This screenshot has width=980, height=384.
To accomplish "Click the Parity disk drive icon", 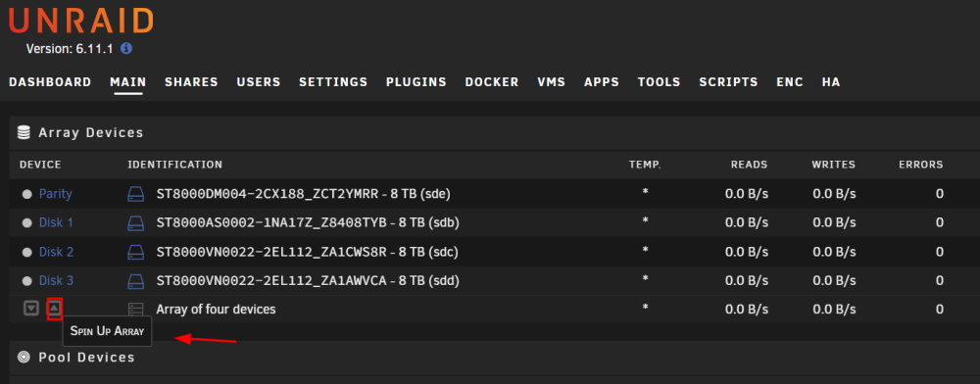I will click(x=135, y=194).
